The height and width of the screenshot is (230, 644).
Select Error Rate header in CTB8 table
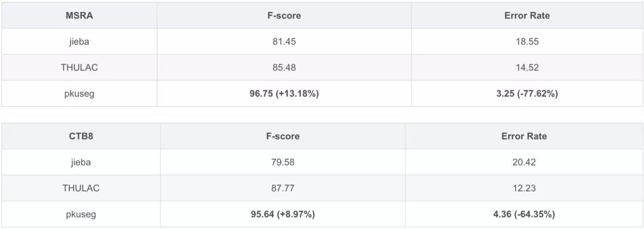point(524,136)
